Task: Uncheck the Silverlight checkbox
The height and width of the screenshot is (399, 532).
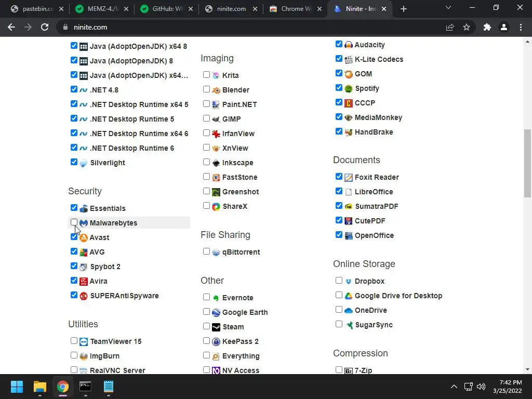Action: click(74, 162)
